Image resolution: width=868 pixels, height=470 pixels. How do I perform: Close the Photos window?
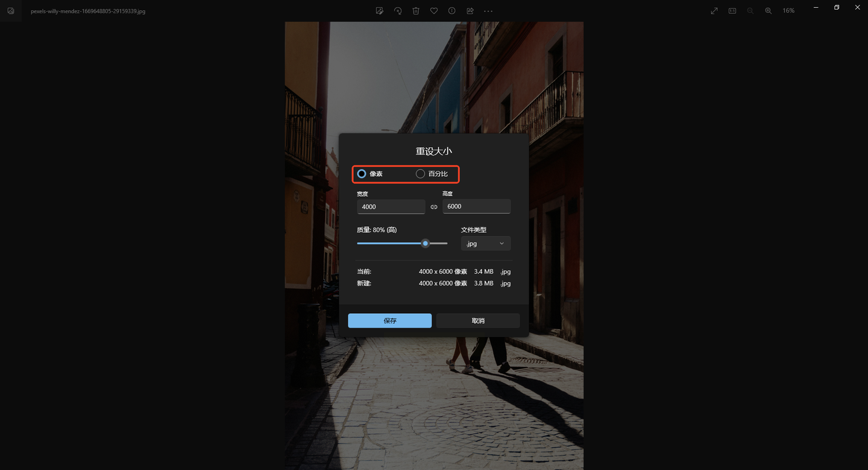[x=857, y=7]
